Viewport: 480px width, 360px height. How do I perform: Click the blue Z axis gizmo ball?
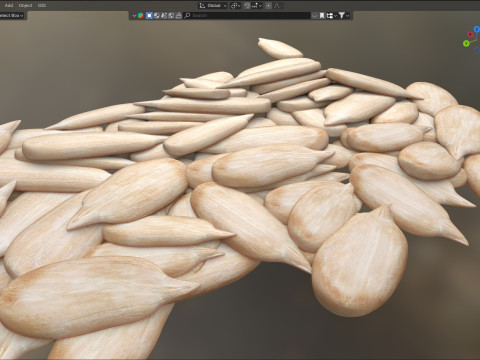[477, 29]
